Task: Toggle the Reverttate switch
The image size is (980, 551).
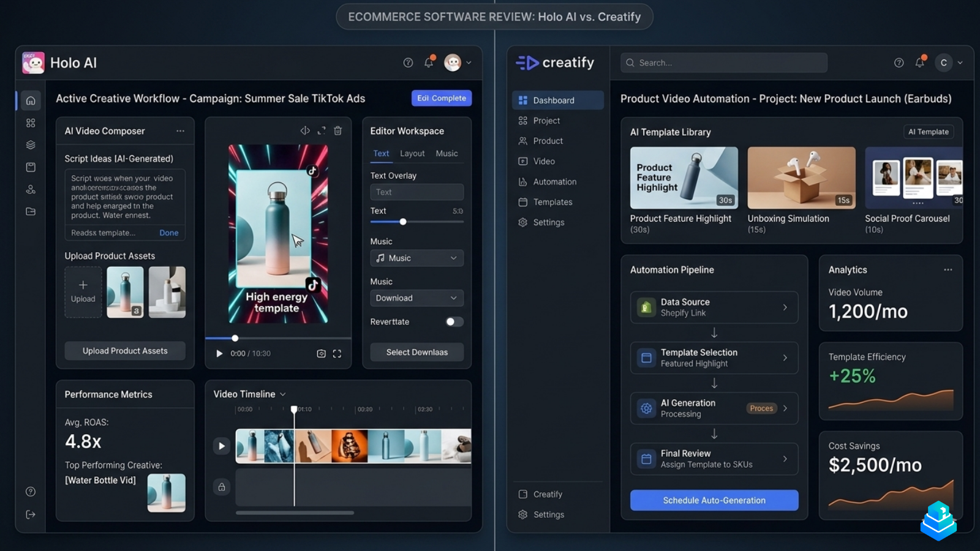Action: (x=454, y=322)
